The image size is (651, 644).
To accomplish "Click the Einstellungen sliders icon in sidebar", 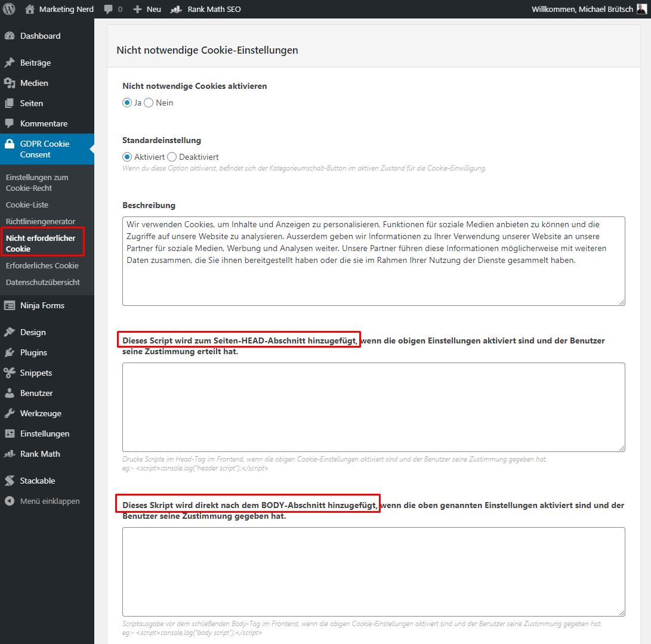I will [10, 434].
